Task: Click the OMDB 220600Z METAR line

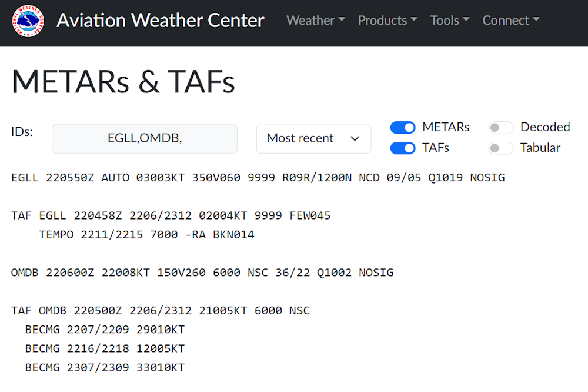Action: click(202, 273)
